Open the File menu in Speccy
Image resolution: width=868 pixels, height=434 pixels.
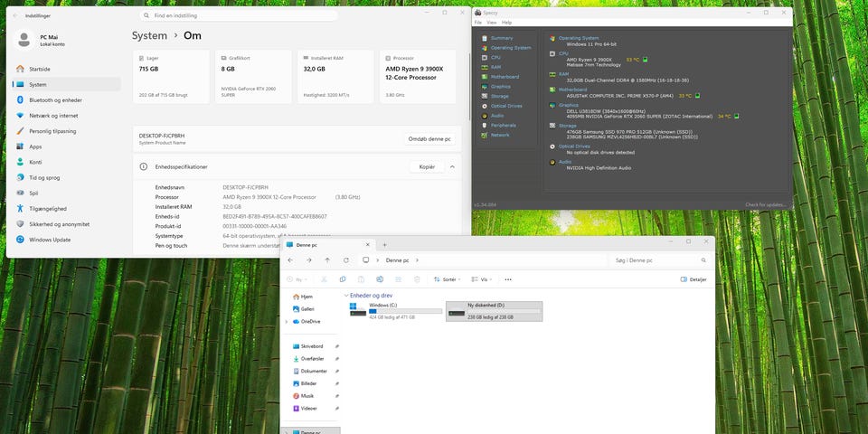477,23
